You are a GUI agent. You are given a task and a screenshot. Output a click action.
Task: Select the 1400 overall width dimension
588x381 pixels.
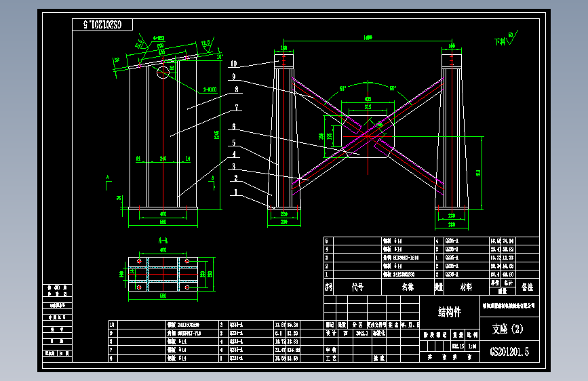[368, 37]
